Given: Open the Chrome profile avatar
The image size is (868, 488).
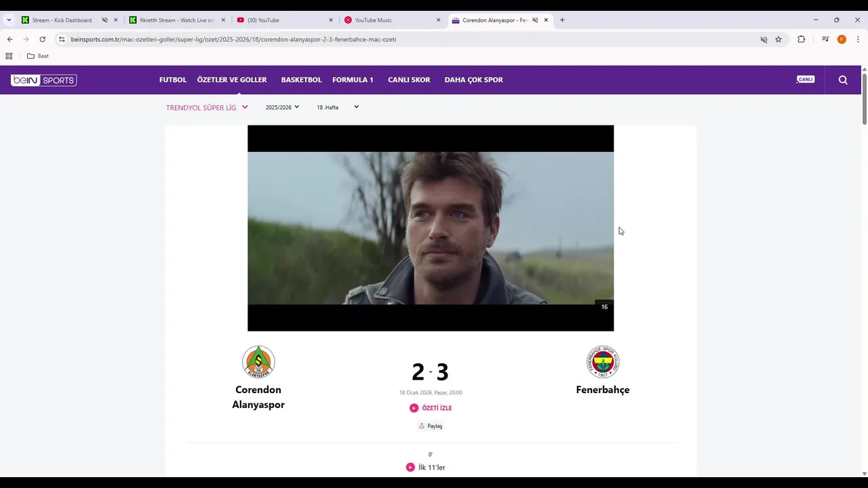Looking at the screenshot, I should (x=842, y=39).
